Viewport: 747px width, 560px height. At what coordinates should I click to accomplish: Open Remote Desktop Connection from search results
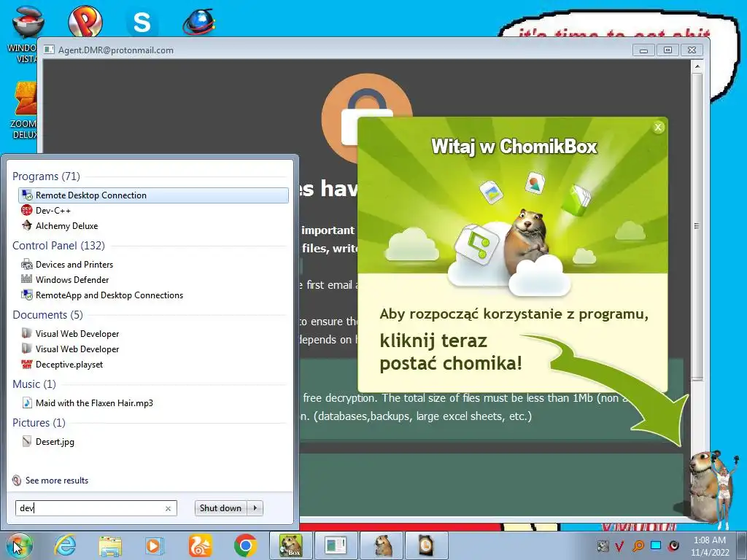[x=153, y=195]
